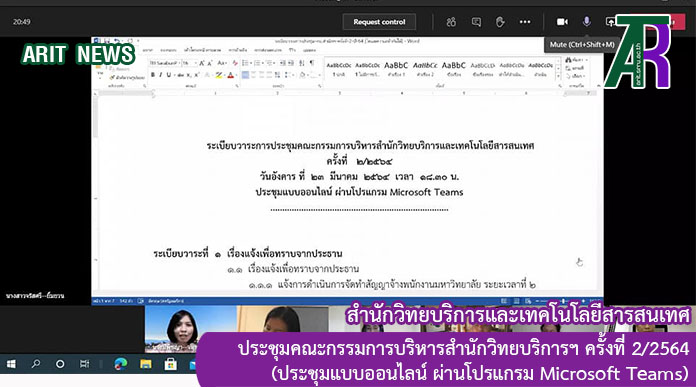Open File Explorer from taskbar
The image size is (696, 387).
click(146, 364)
